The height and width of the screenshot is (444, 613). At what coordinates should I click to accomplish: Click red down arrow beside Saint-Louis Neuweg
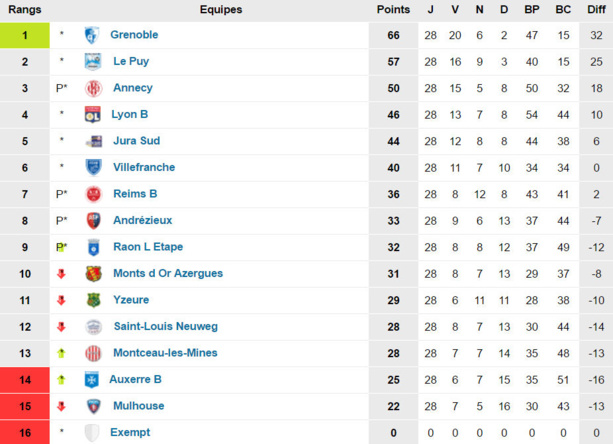pyautogui.click(x=62, y=327)
